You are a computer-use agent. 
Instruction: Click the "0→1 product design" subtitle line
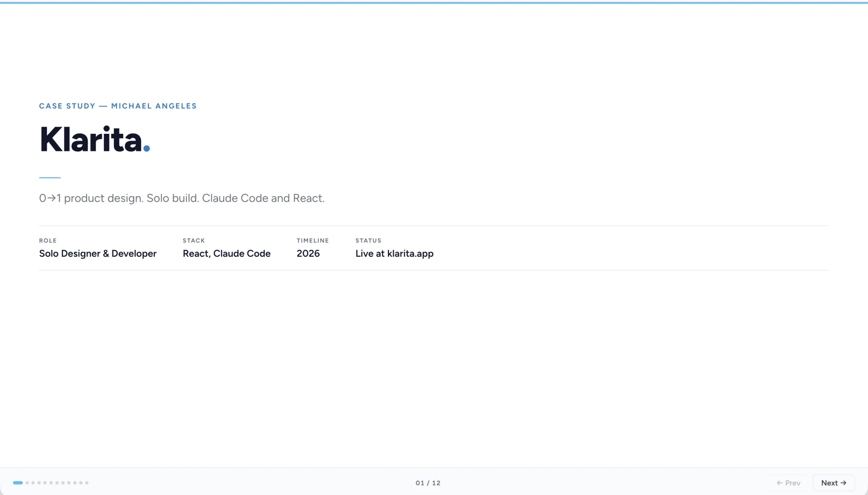[182, 198]
